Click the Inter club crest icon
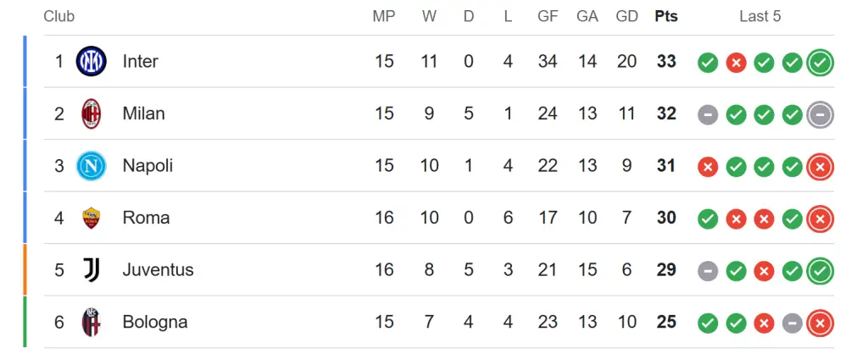Viewport: 868px width, 354px height. (91, 61)
